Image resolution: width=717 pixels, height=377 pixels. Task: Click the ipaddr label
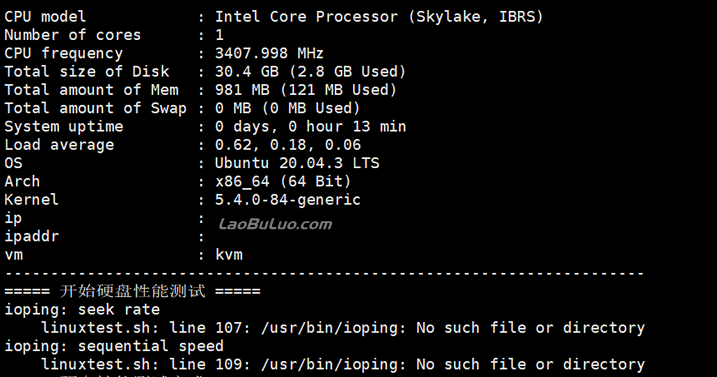tap(32, 237)
